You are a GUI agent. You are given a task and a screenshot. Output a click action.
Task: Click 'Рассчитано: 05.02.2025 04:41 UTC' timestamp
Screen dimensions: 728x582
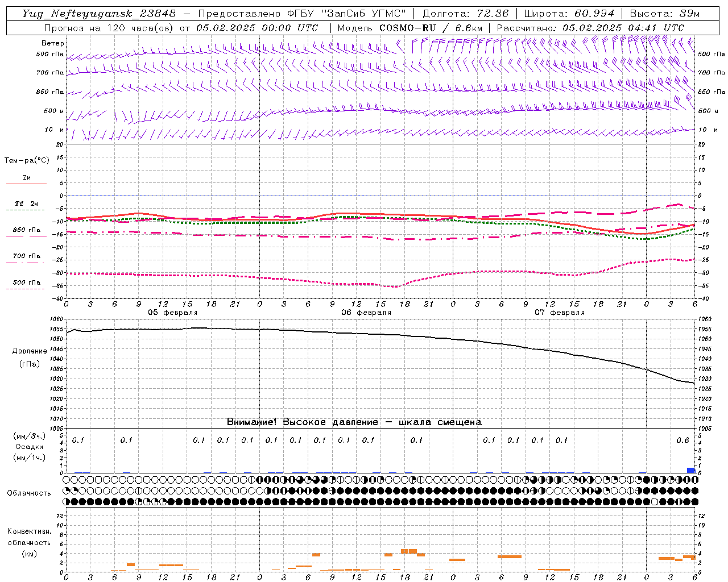pyautogui.click(x=590, y=28)
